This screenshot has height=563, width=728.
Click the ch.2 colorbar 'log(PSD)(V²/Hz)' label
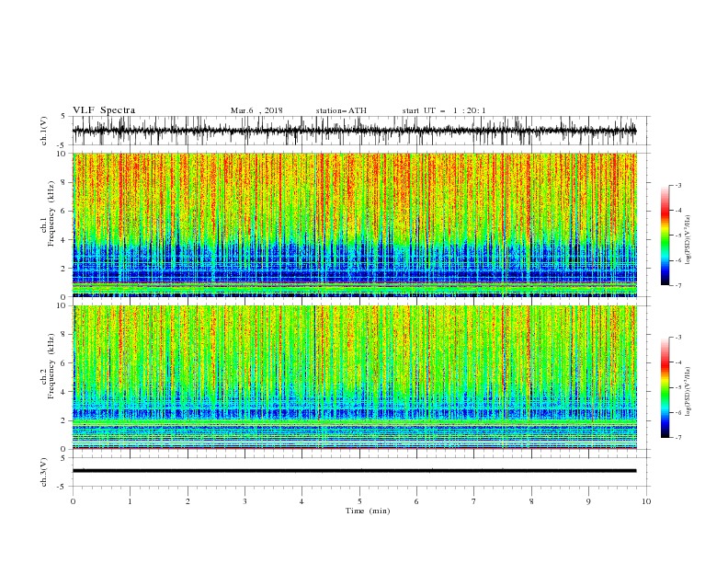tap(688, 391)
